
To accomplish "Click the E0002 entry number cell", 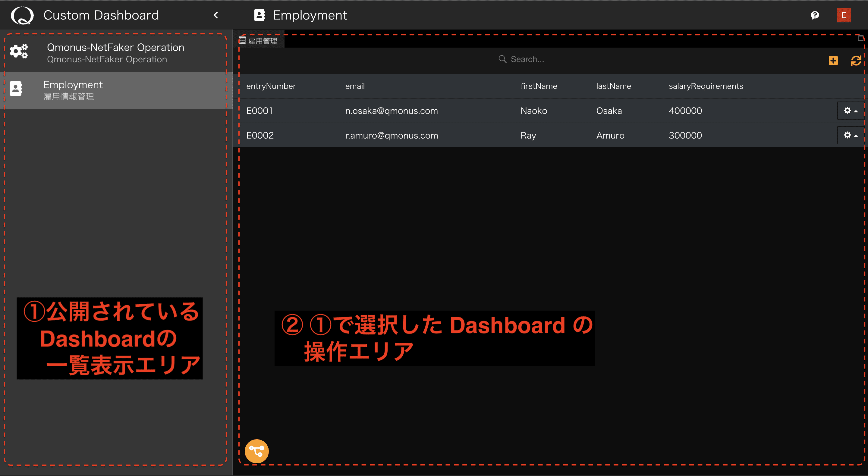I will click(x=260, y=136).
